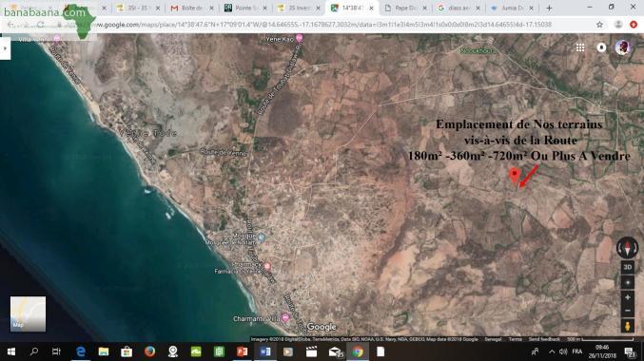
Task: Zoom in with the plus button
Action: click(x=627, y=297)
